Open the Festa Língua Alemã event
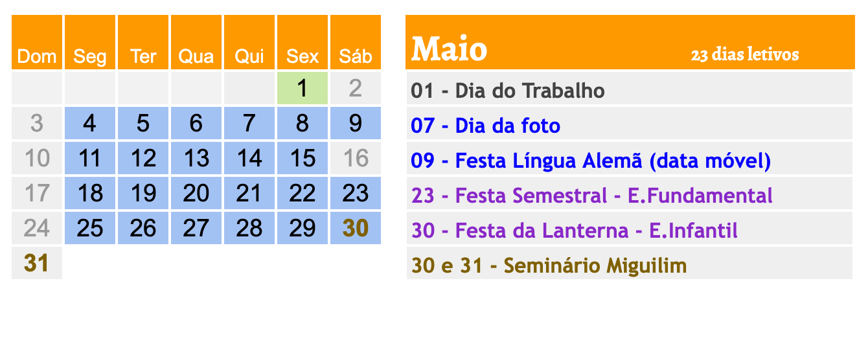 591,161
